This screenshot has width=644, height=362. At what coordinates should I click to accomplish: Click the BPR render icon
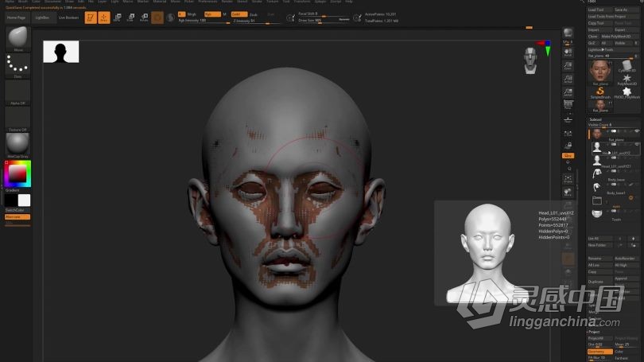(x=568, y=33)
